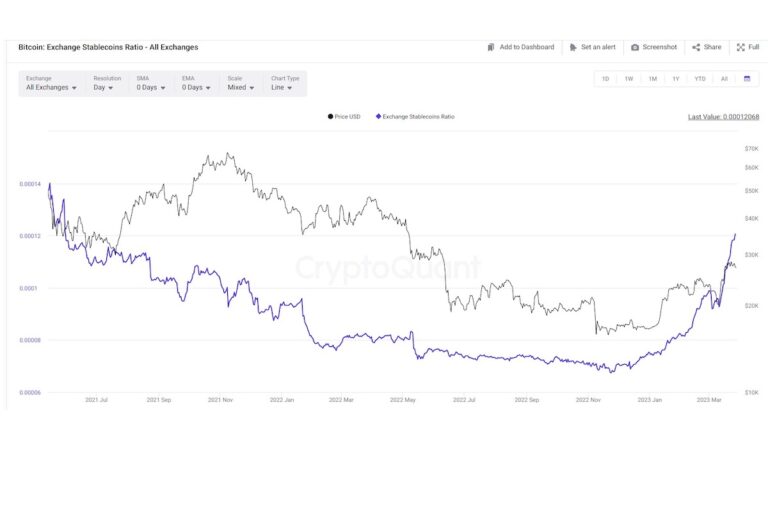
Task: Click the $70K right axis label
Action: [751, 148]
